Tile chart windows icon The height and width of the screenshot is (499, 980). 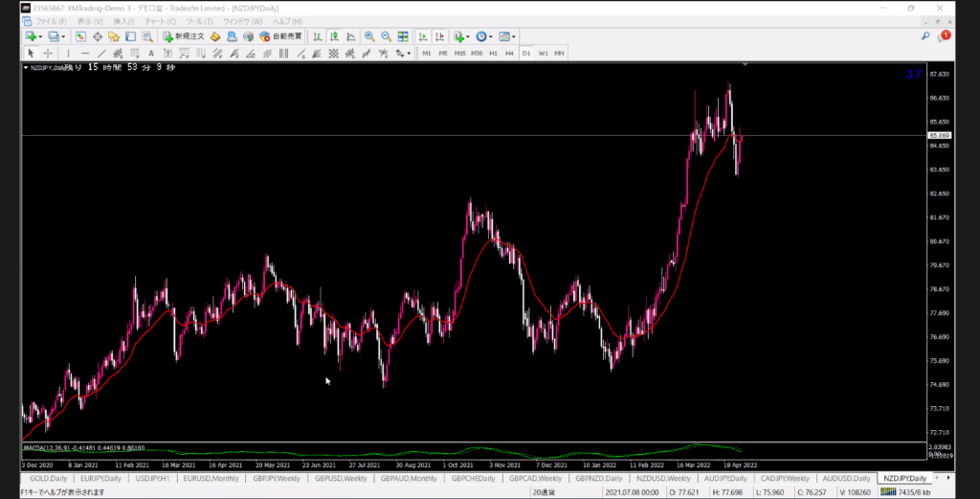[x=403, y=37]
